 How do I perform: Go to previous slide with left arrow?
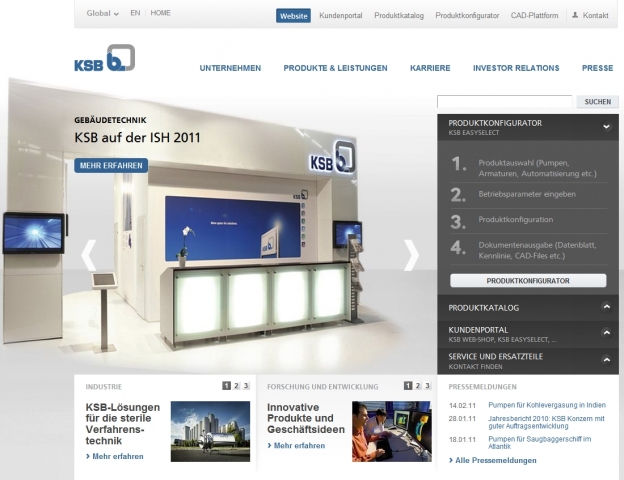pyautogui.click(x=88, y=255)
